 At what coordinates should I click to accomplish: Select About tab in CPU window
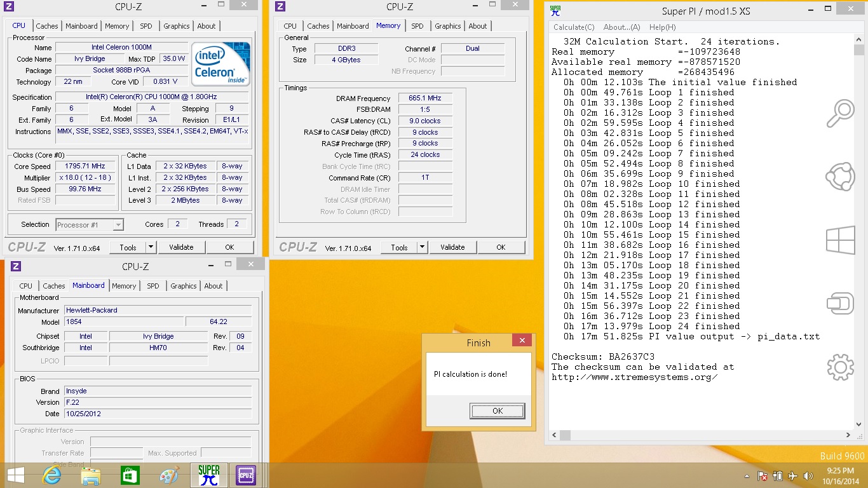point(207,26)
